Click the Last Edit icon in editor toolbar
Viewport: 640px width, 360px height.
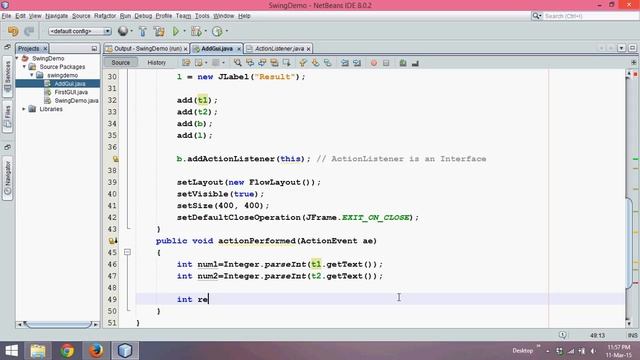[x=186, y=63]
